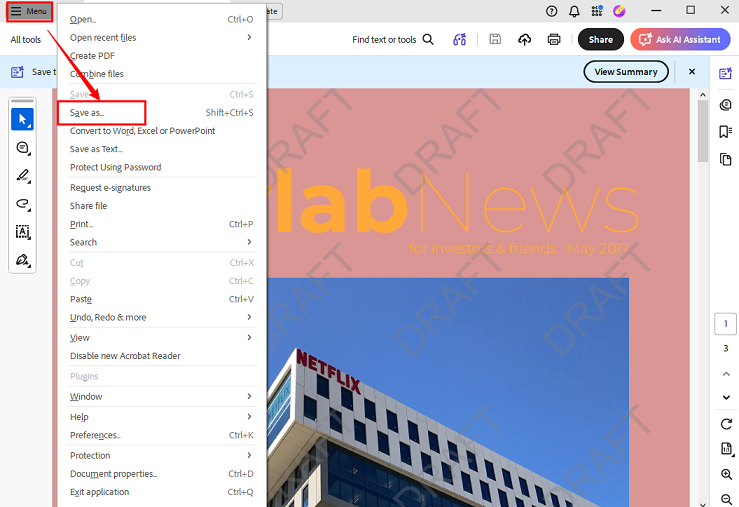This screenshot has height=507, width=739.
Task: Click the rotate page clockwise icon
Action: coord(726,424)
